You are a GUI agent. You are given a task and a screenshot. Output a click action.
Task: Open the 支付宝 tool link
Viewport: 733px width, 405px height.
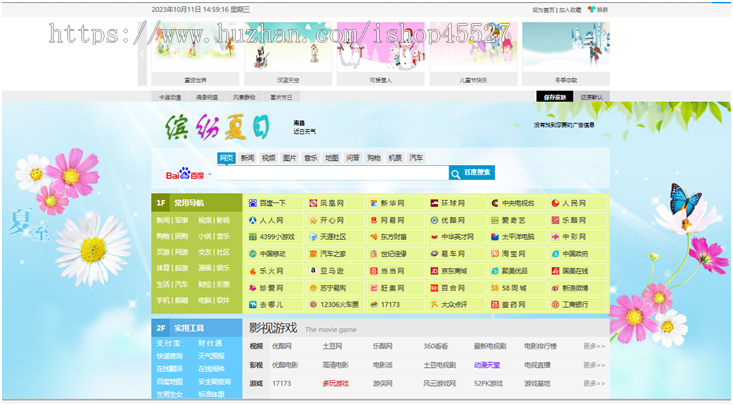(x=168, y=343)
